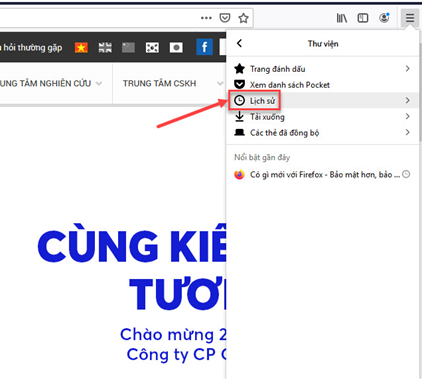This screenshot has height=380, width=422.
Task: Open Lịch sử history submenu
Action: 322,100
